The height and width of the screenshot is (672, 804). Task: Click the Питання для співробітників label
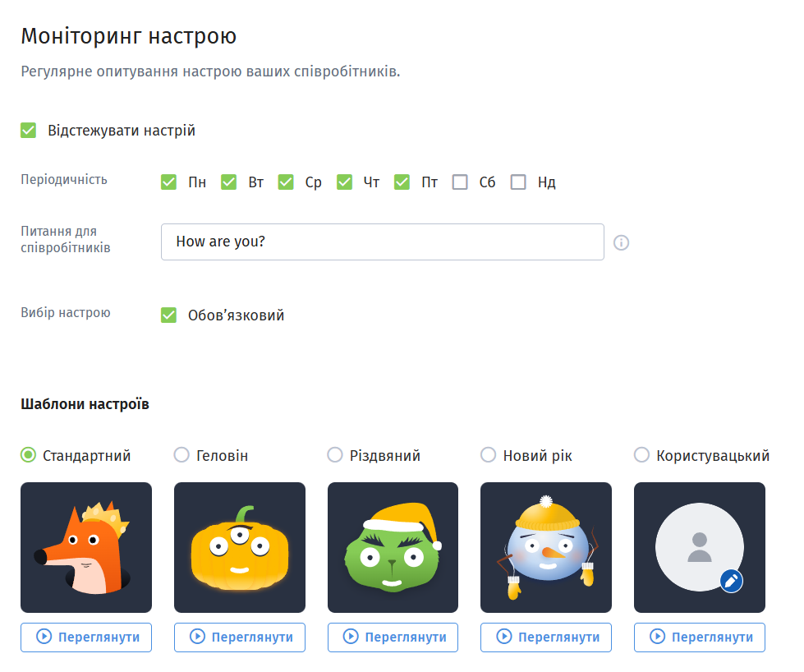(x=66, y=240)
